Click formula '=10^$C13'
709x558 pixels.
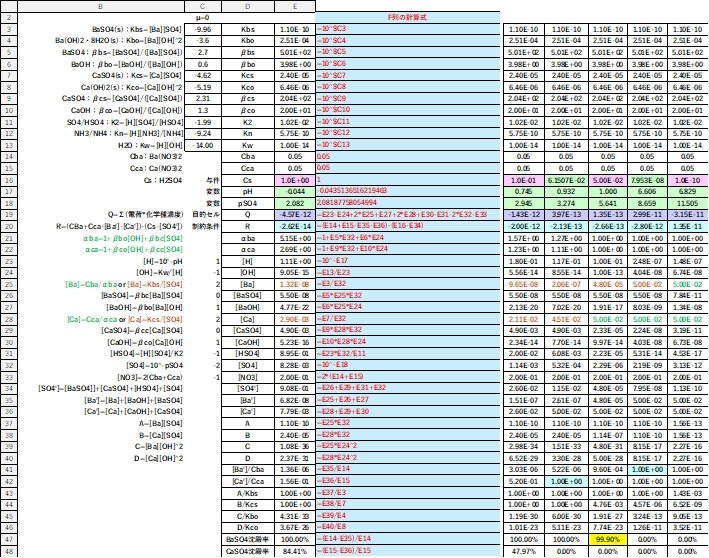[x=407, y=144]
